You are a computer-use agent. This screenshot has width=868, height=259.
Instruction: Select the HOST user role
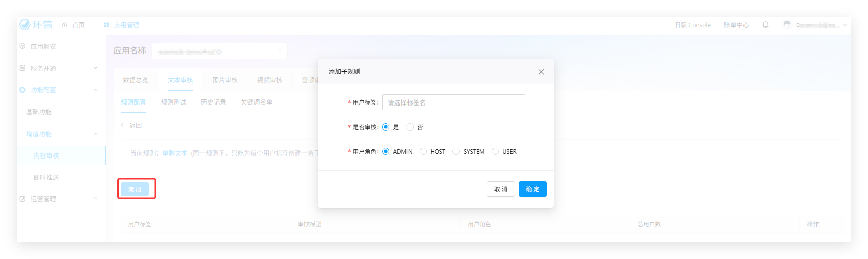[423, 151]
